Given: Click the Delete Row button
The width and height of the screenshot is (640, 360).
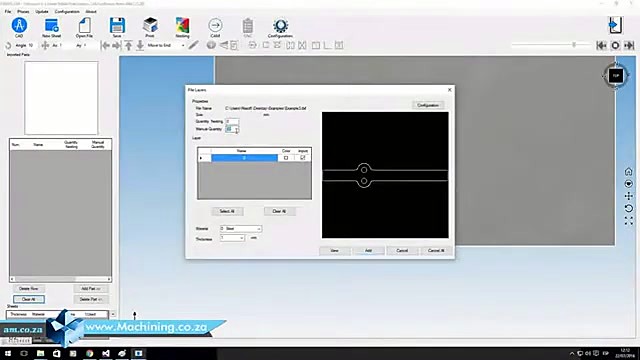Looking at the screenshot, I should (29, 289).
